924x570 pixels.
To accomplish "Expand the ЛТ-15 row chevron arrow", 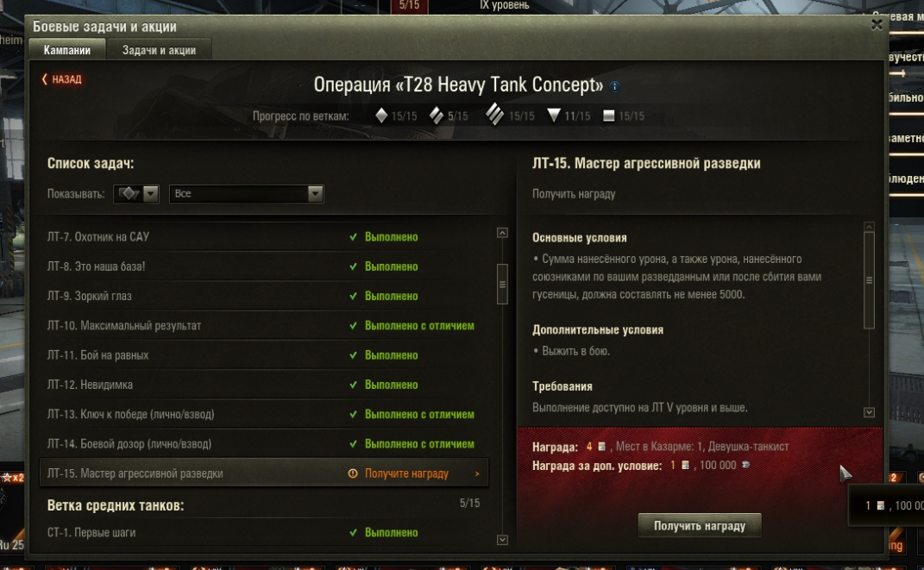I will pyautogui.click(x=477, y=473).
